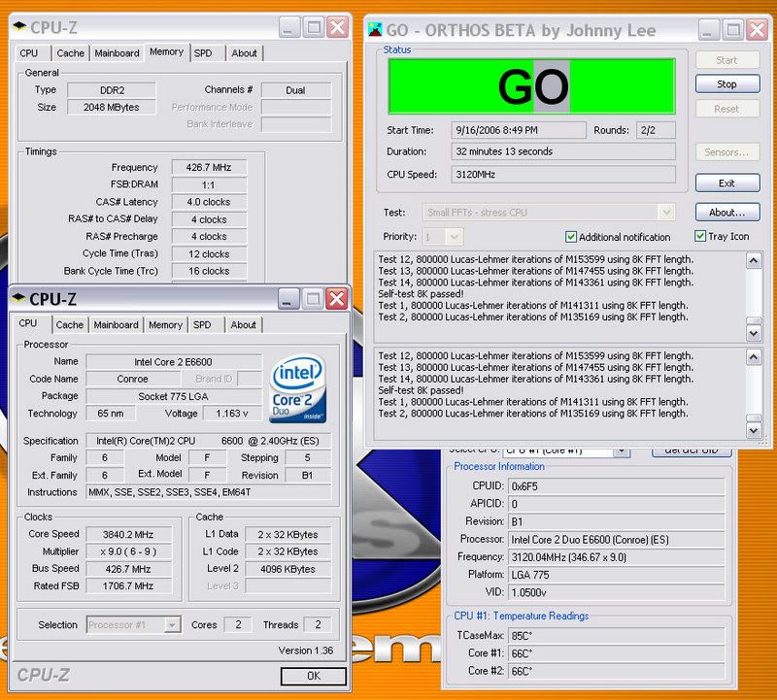
Task: Open the About tab in upper CPU-Z window
Action: (245, 53)
